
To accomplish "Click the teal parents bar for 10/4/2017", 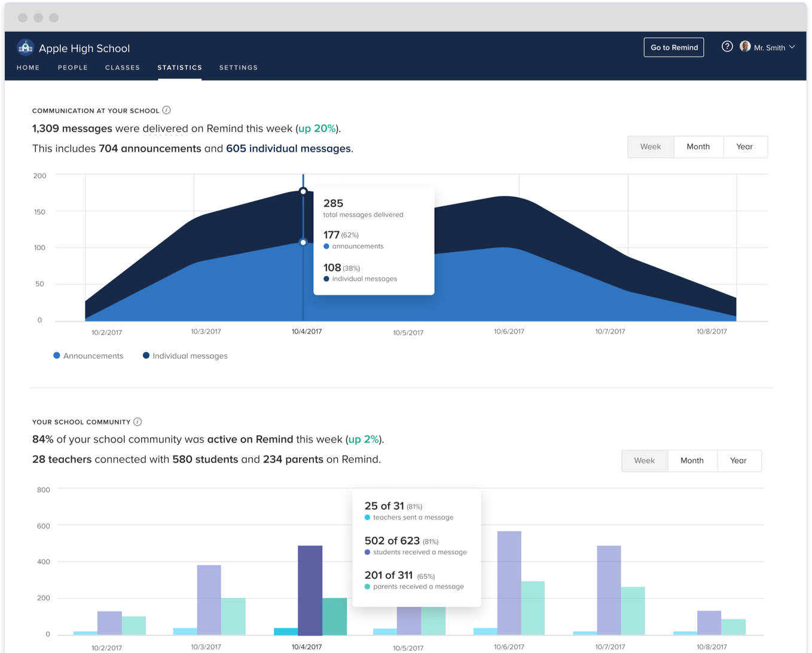I will click(x=335, y=617).
